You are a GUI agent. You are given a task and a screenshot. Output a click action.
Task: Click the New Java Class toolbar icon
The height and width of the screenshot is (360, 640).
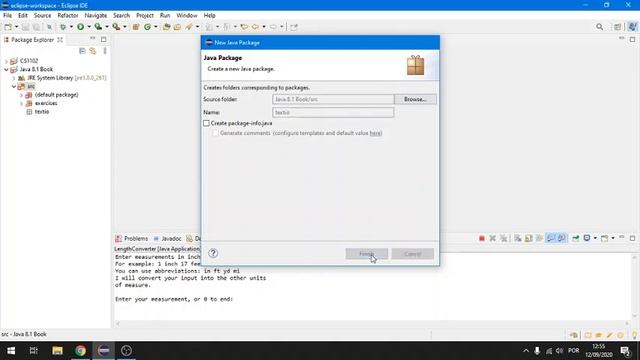point(147,27)
